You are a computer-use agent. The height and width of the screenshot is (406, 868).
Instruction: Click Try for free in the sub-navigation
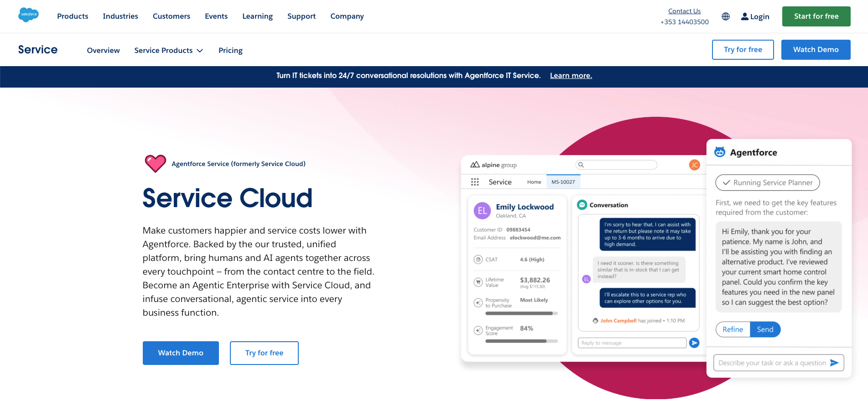pos(743,49)
